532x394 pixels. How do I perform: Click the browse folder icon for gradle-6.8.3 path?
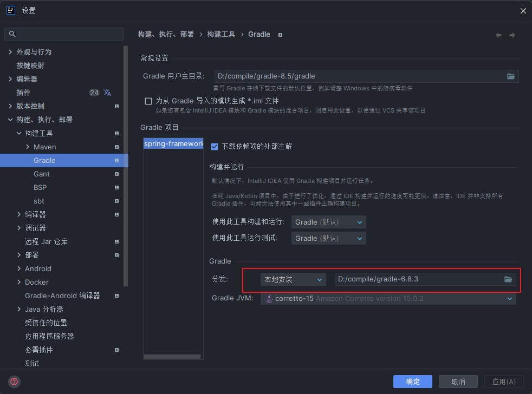point(508,279)
